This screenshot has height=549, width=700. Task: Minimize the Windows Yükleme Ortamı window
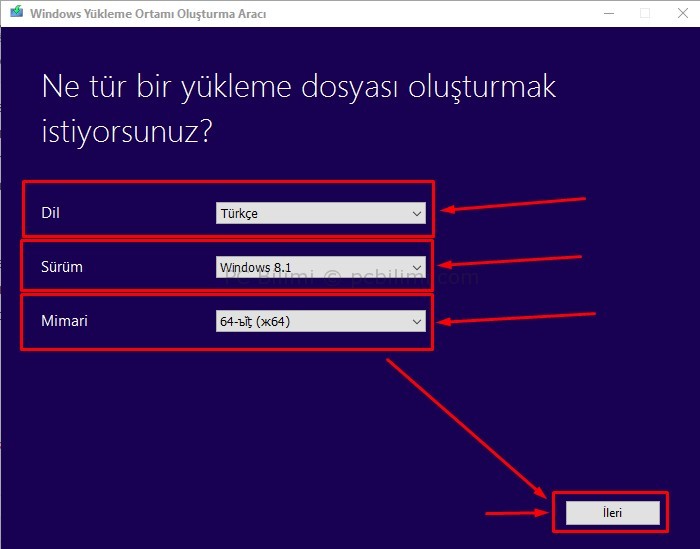tap(609, 13)
